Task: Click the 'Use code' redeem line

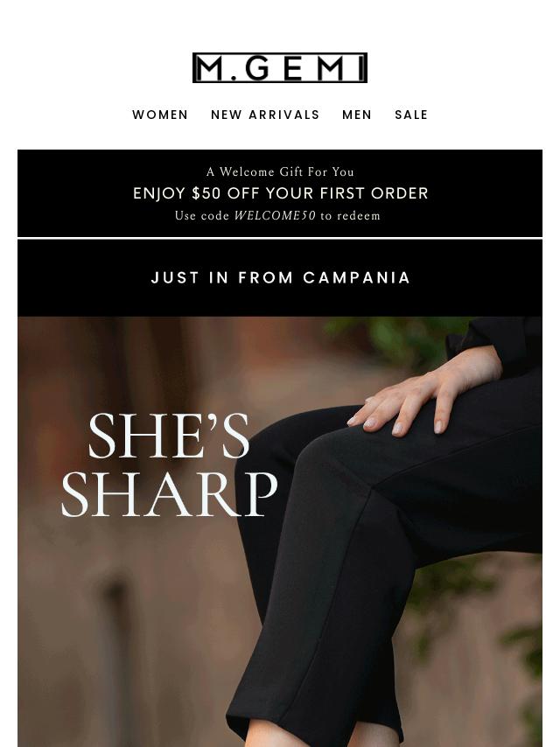Action: [277, 216]
